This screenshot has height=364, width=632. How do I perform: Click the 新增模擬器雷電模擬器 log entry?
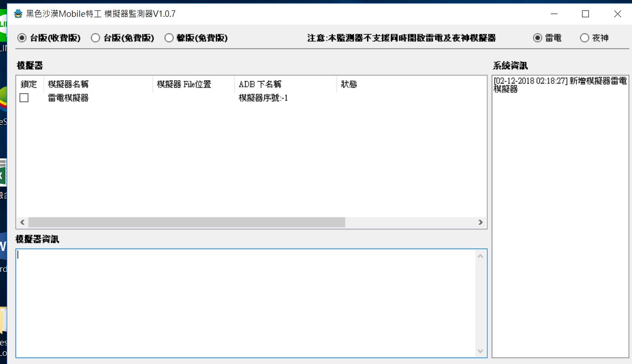560,85
